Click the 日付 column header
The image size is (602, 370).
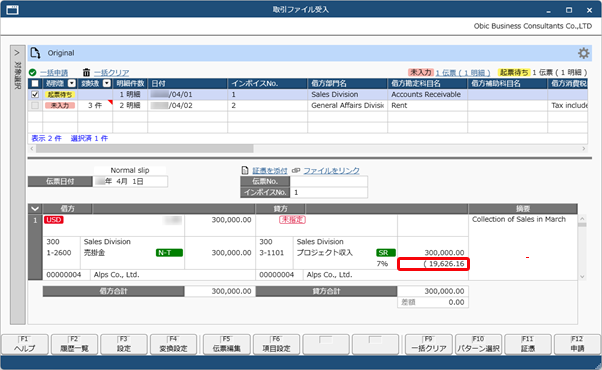point(187,83)
